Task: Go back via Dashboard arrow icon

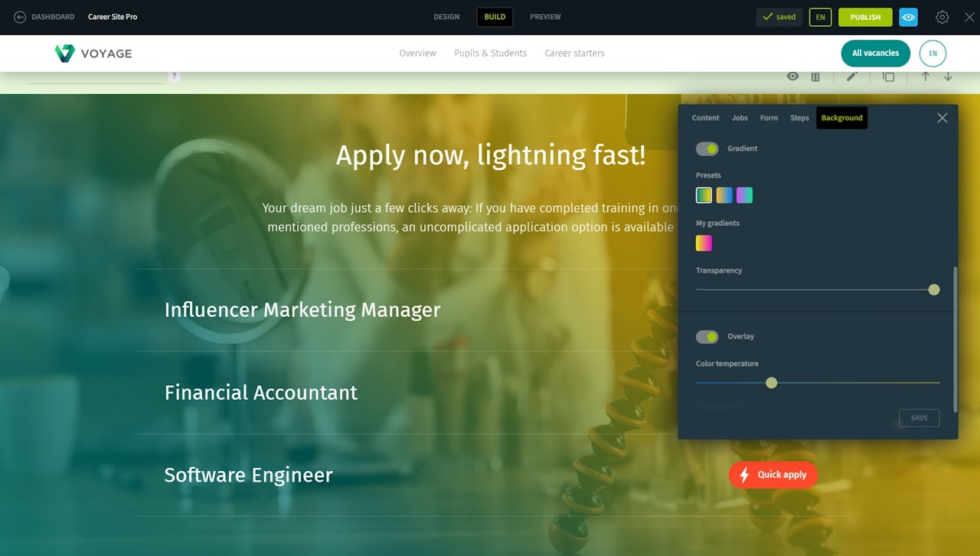Action: [20, 17]
